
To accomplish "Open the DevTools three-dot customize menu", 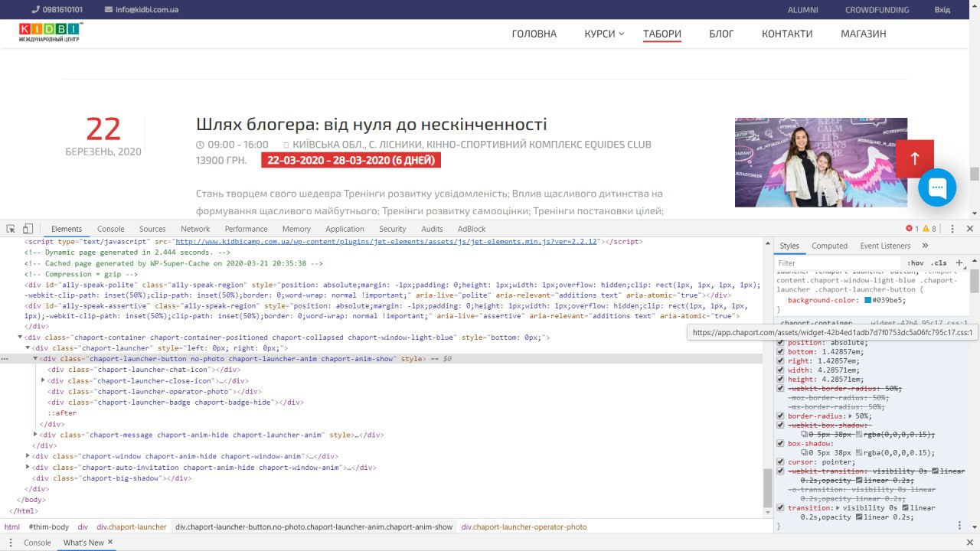I will [952, 229].
